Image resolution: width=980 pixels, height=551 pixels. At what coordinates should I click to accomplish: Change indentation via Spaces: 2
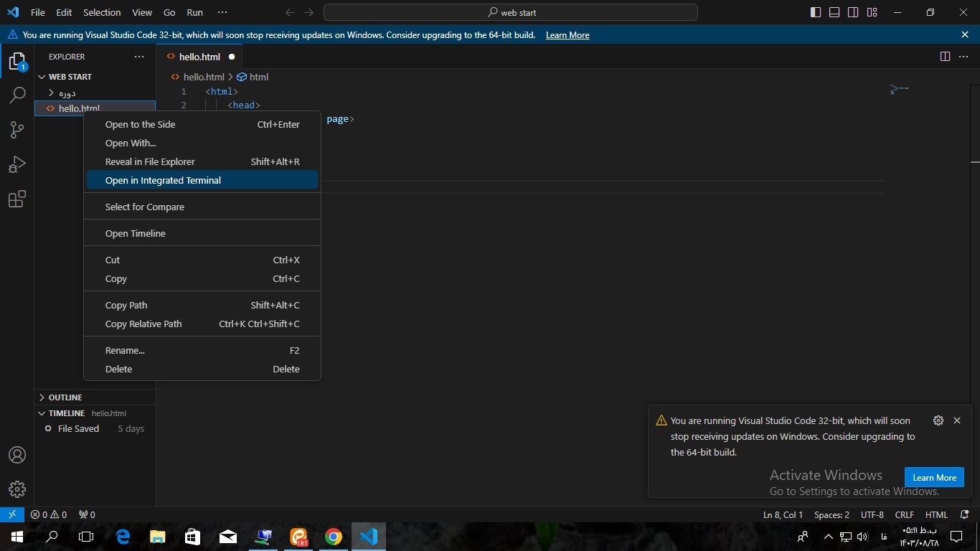pos(831,514)
